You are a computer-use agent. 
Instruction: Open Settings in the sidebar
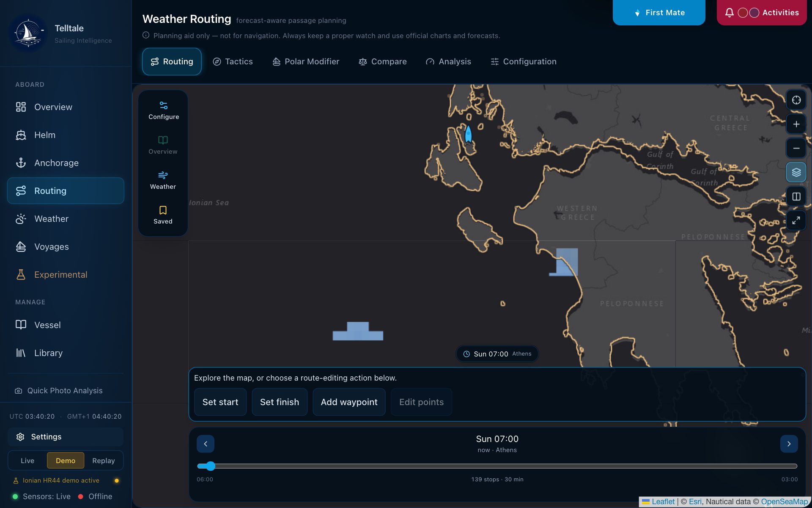pyautogui.click(x=66, y=437)
